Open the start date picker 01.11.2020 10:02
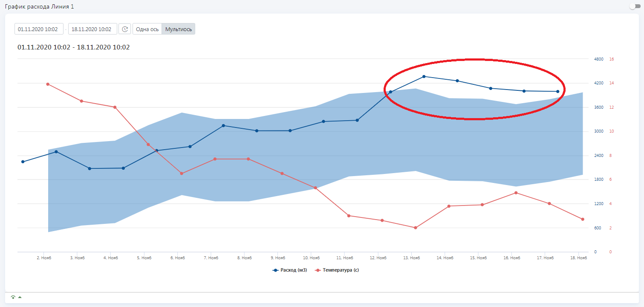The image size is (644, 307). click(x=39, y=29)
